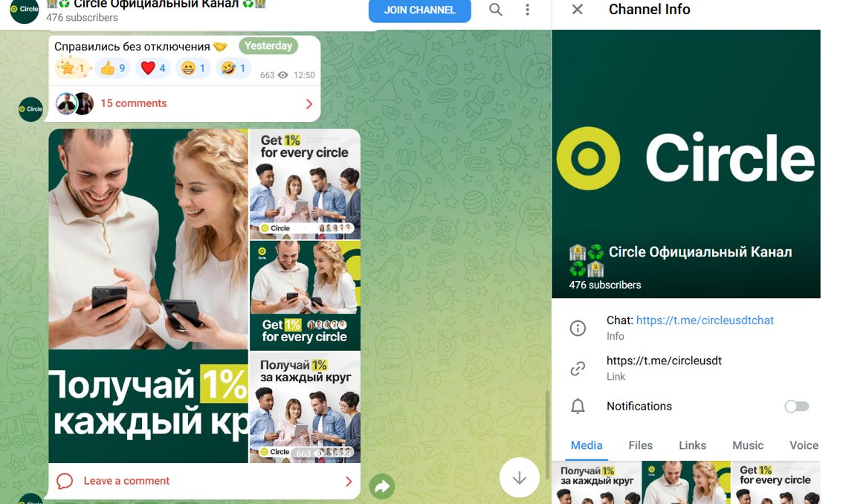Click the JOIN CHANNEL button
Image resolution: width=846 pixels, height=504 pixels.
[x=420, y=10]
